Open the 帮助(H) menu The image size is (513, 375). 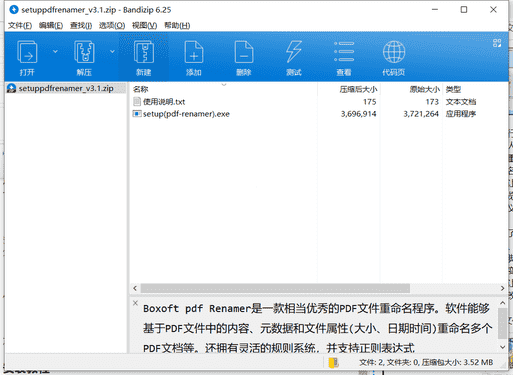coord(177,25)
